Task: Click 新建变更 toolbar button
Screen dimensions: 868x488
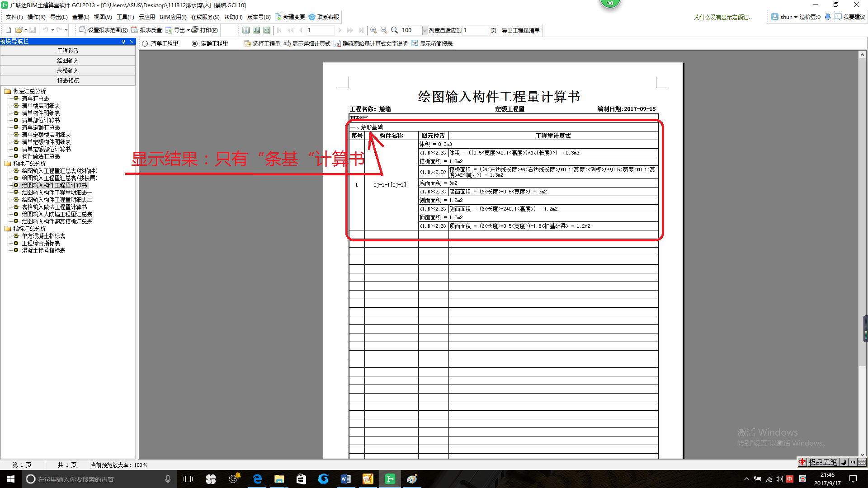Action: click(290, 17)
